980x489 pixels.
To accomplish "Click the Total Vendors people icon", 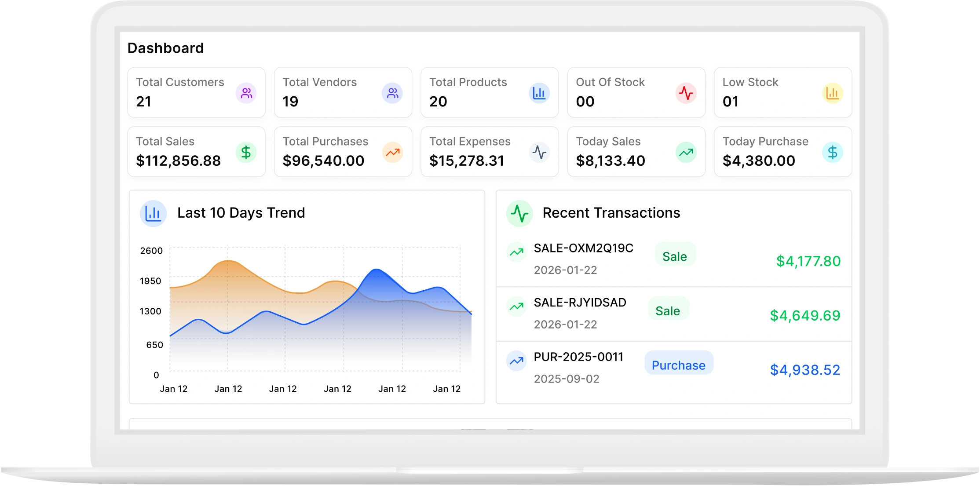I will pos(392,93).
